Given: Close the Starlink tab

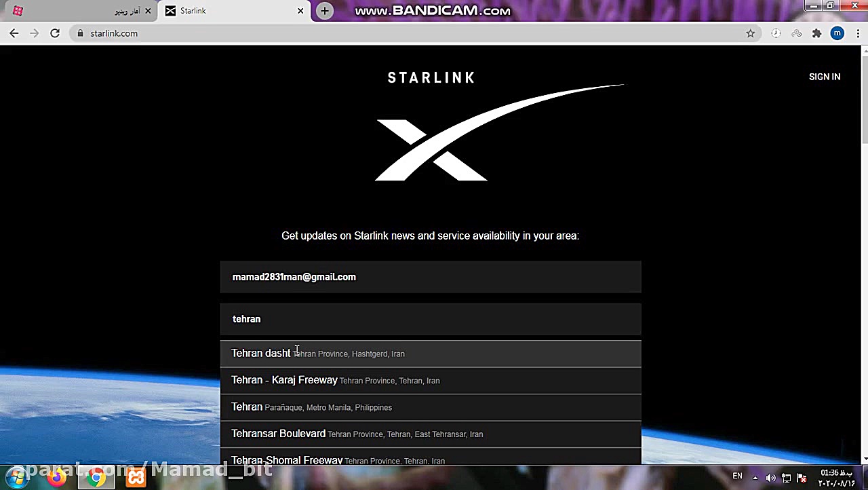Looking at the screenshot, I should pos(300,11).
